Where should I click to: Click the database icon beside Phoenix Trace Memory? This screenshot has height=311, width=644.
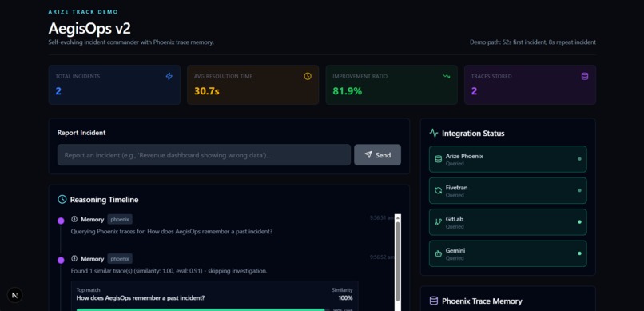pyautogui.click(x=434, y=301)
